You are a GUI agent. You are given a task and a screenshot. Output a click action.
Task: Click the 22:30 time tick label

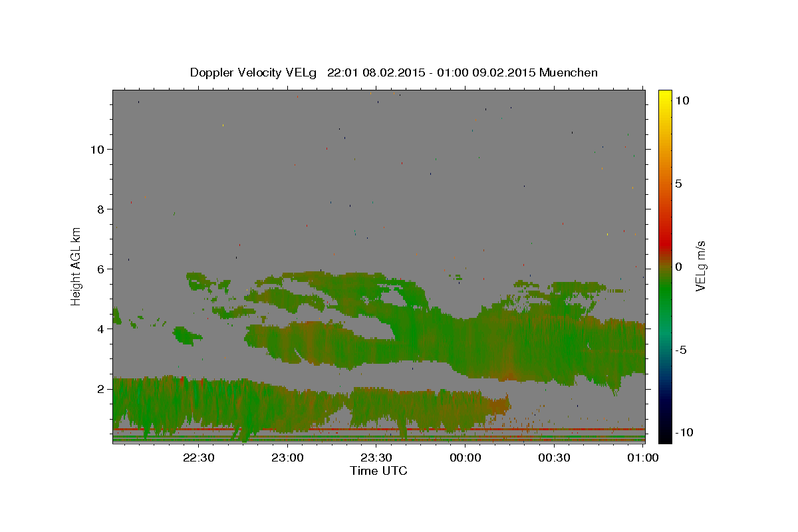point(199,458)
